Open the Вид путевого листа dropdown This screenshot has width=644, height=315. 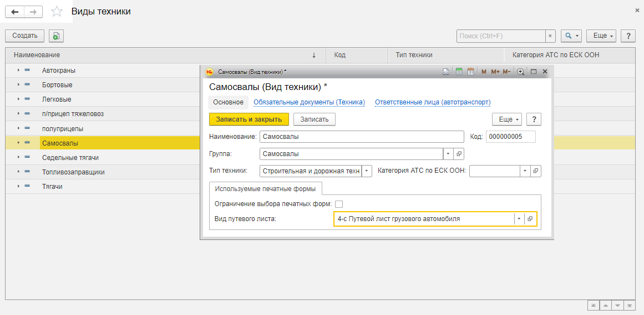pyautogui.click(x=519, y=219)
